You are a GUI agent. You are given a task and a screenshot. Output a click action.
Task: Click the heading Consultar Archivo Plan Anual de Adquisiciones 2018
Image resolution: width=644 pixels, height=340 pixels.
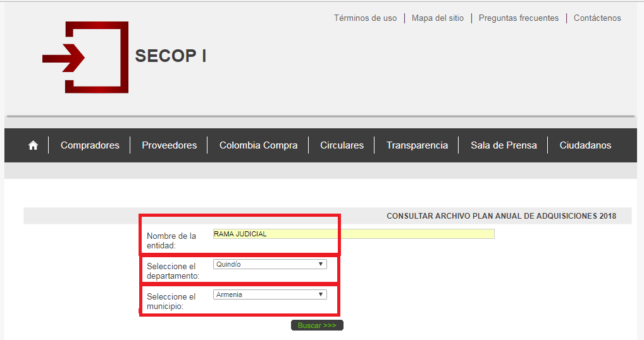pos(501,216)
